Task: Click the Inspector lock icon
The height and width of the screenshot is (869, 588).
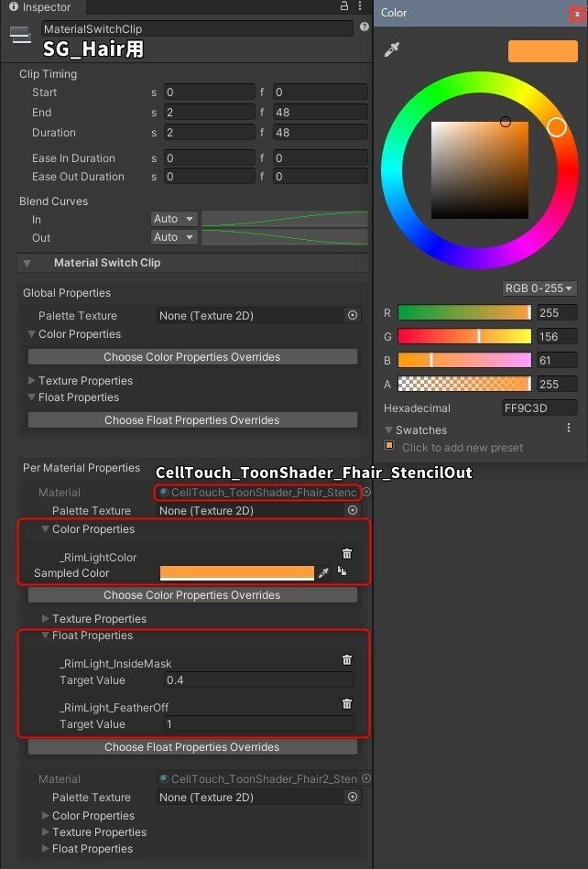Action: point(344,6)
